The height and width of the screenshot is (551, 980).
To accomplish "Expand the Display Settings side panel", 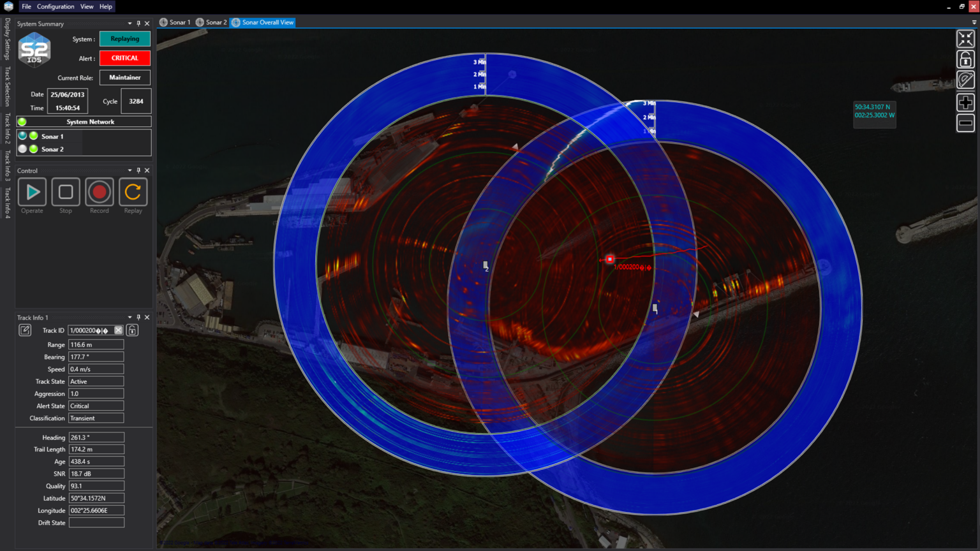I will coord(7,39).
